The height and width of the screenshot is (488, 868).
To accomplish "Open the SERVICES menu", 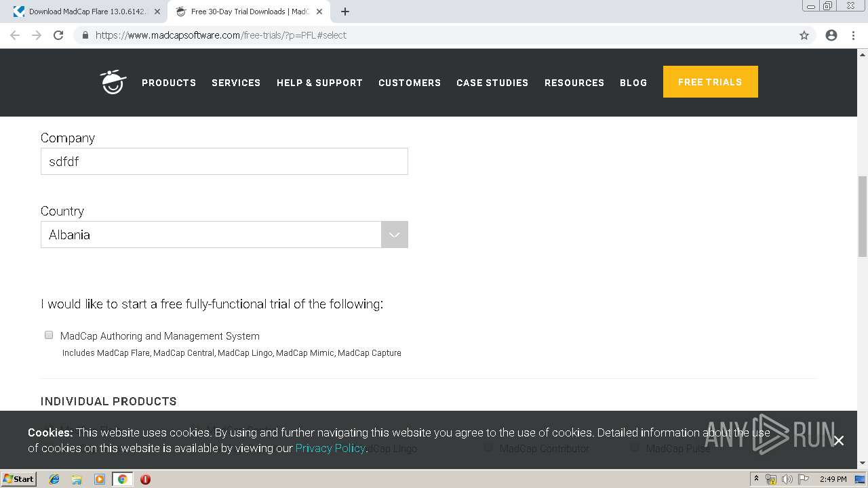I will 236,83.
